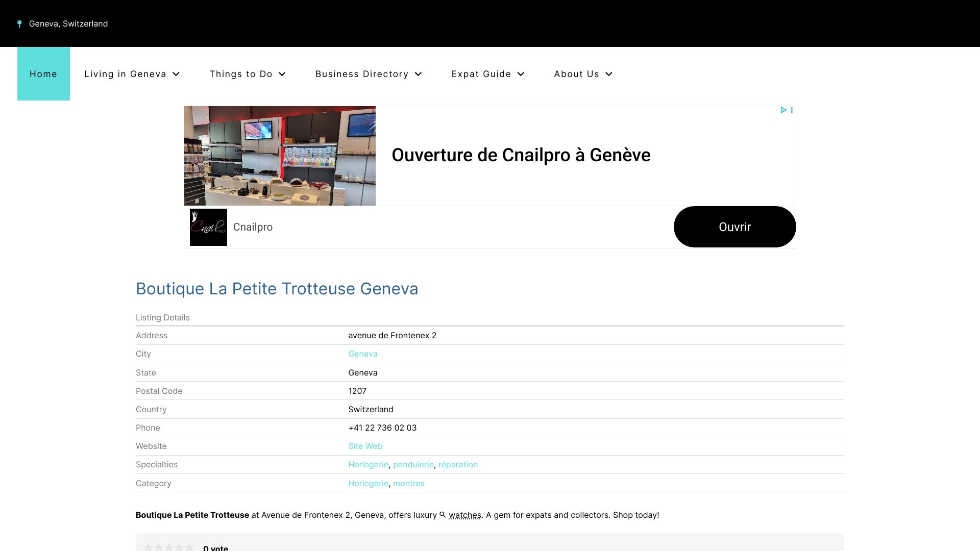Click the State value Geneva
Screen dimensions: 980x551
[362, 372]
